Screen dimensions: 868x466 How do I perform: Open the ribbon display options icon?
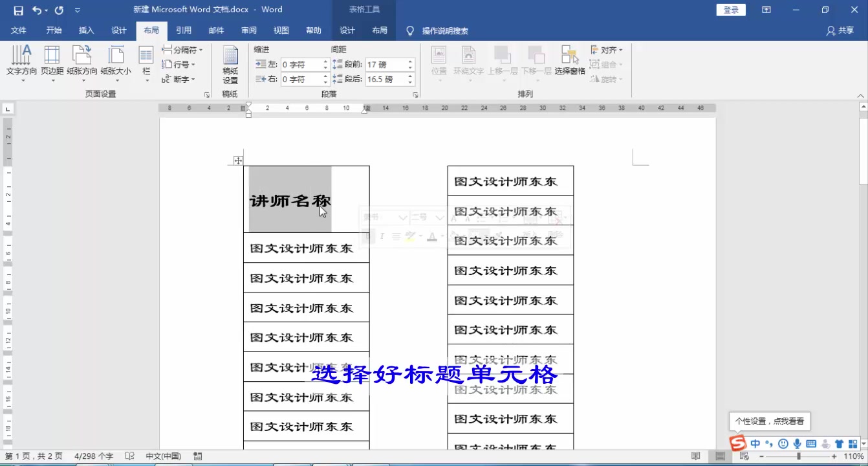pyautogui.click(x=766, y=10)
